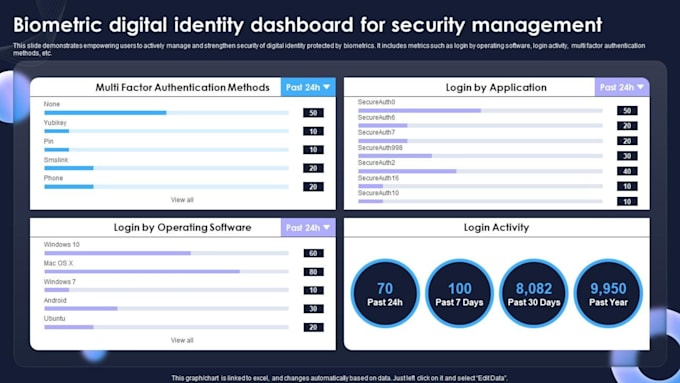
Task: Click the slide title Biometric digital identity dashboard
Action: pyautogui.click(x=307, y=25)
